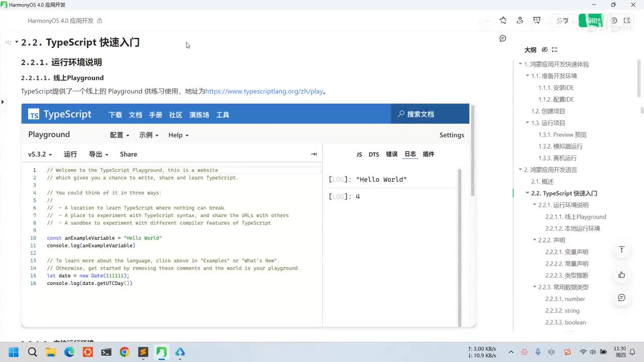Open the terminal icon in taskbar
Screen dimensions: 644x362
click(x=106, y=352)
